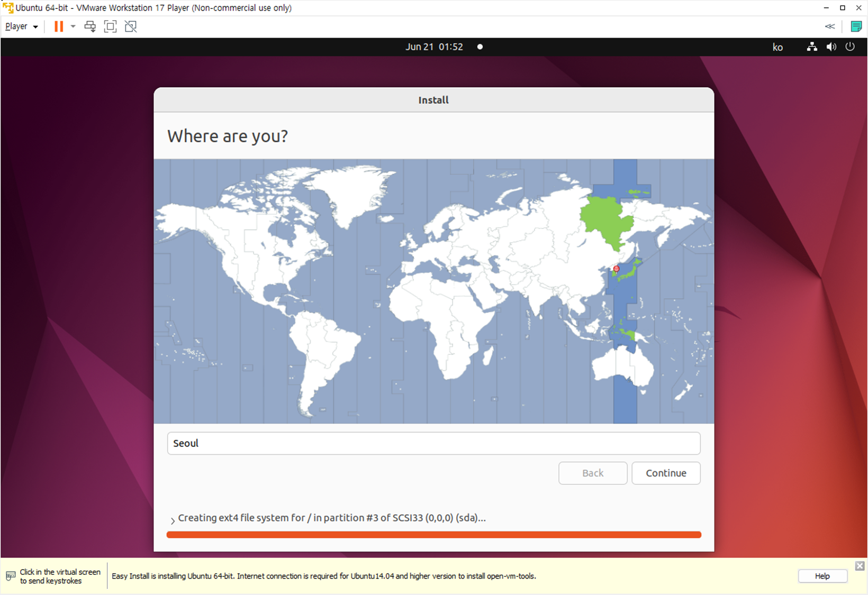Click the date and time clock in Ubuntu top bar
868x595 pixels.
point(434,47)
